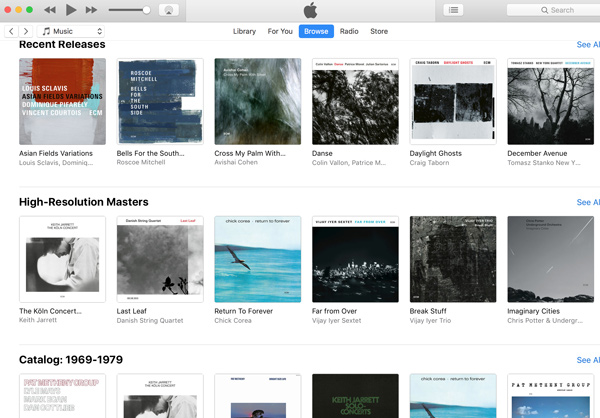The height and width of the screenshot is (418, 600).
Task: Click the Asian Fields Variations title
Action: click(56, 153)
